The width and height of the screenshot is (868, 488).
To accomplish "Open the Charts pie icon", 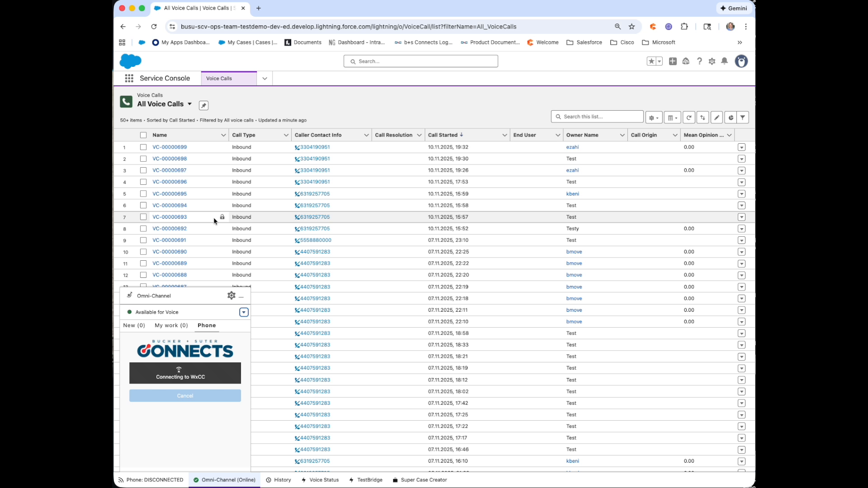I will pos(731,117).
